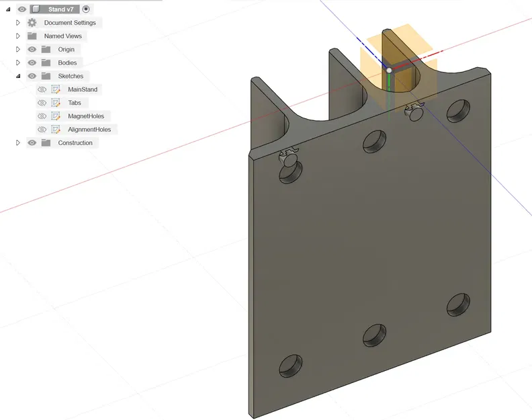Select the Bodies label

(x=67, y=62)
